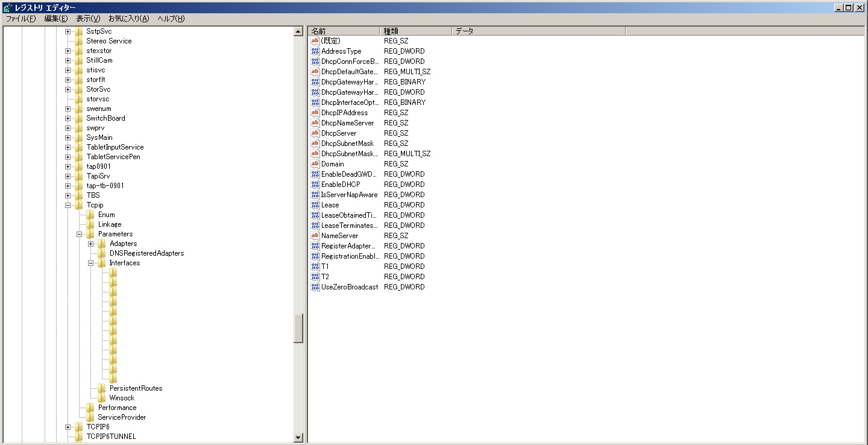This screenshot has width=868, height=445.
Task: Sort values by the 名前 column header
Action: coord(344,31)
